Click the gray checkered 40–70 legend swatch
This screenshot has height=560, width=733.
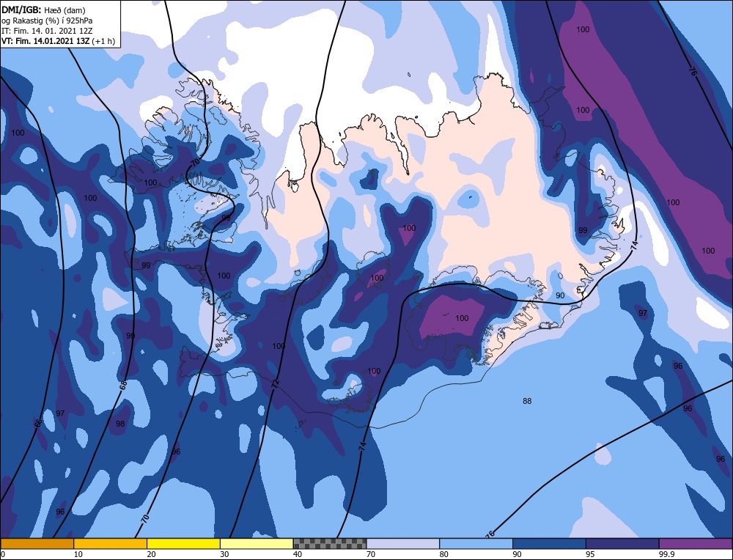coord(330,544)
